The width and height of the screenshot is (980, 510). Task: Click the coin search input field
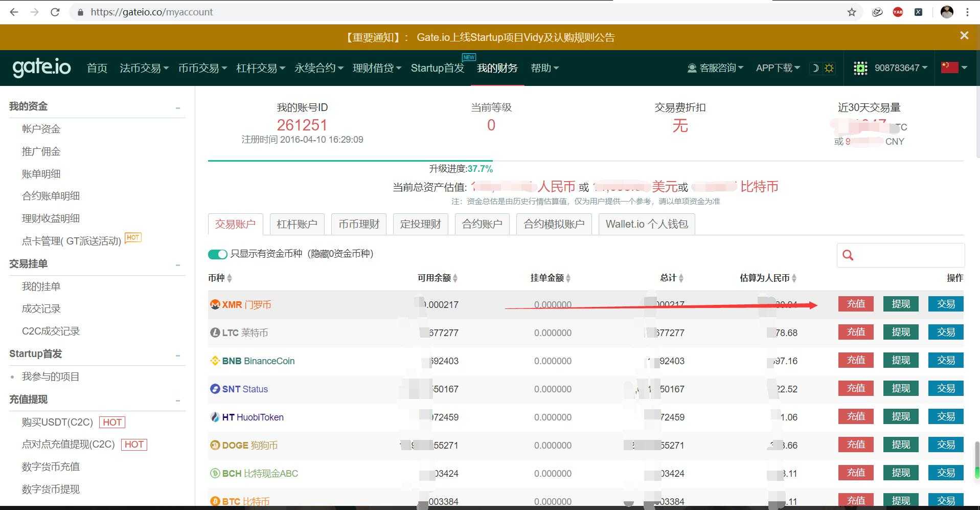tap(901, 255)
